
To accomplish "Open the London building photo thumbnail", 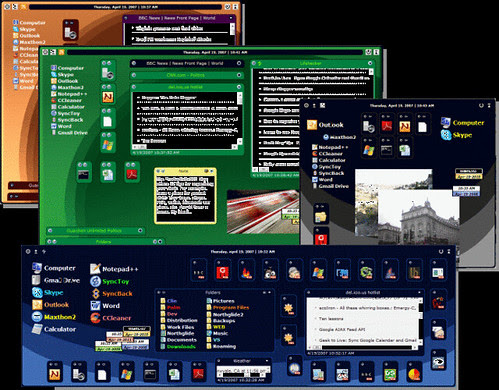I will pyautogui.click(x=418, y=217).
